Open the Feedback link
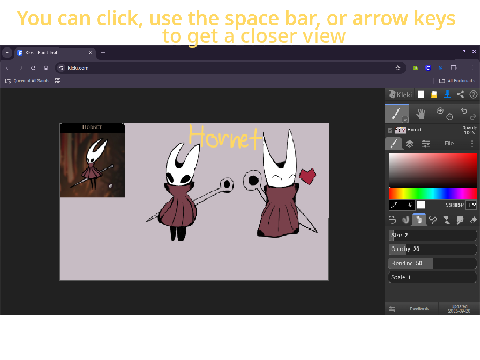 [x=419, y=309]
